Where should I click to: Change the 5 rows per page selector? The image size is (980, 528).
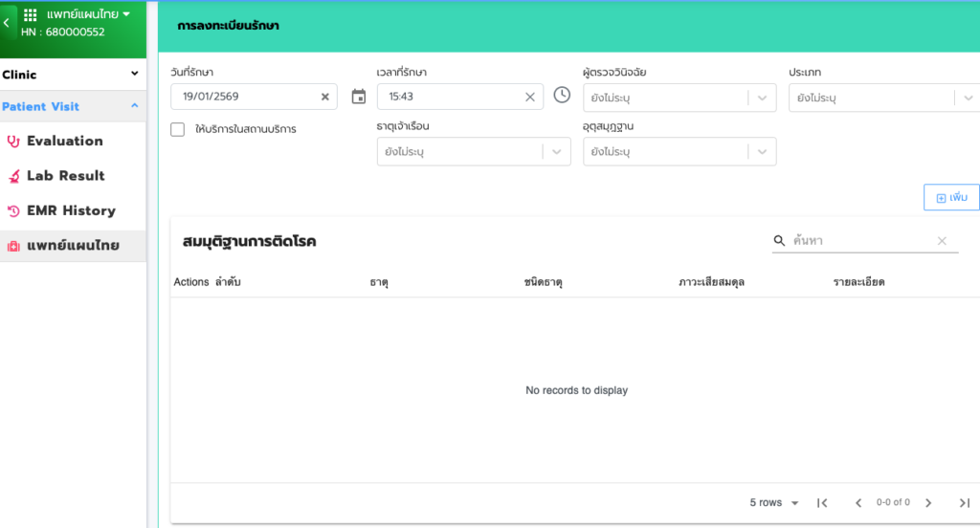pyautogui.click(x=774, y=503)
